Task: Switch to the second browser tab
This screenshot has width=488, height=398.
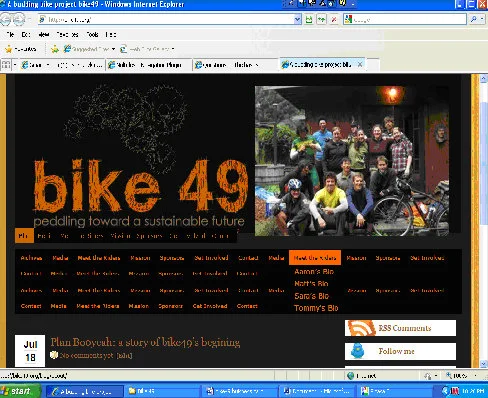Action: point(149,65)
